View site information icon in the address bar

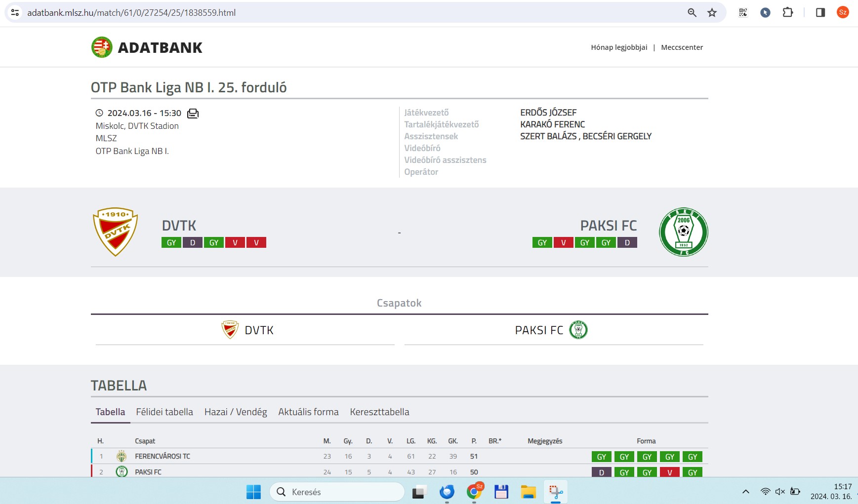pos(15,12)
